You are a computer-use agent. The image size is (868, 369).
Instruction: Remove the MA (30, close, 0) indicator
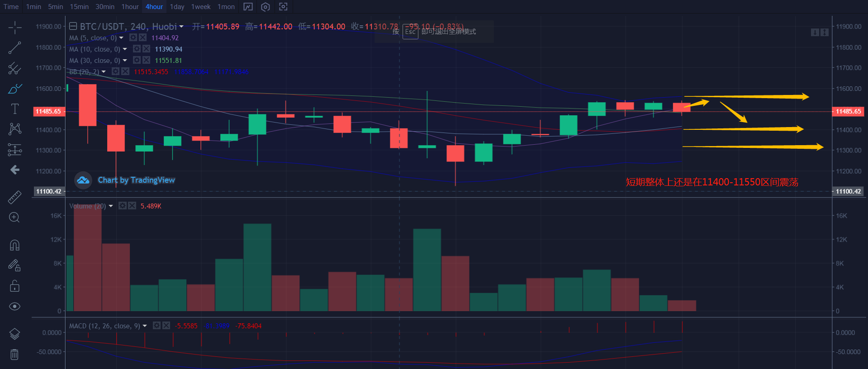click(x=146, y=60)
